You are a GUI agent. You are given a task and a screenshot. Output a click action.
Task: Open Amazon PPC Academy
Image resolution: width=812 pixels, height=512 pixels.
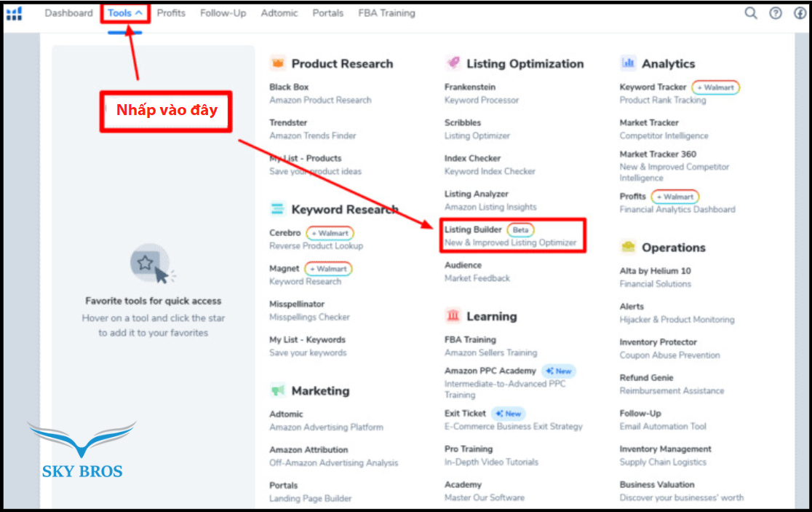[490, 371]
